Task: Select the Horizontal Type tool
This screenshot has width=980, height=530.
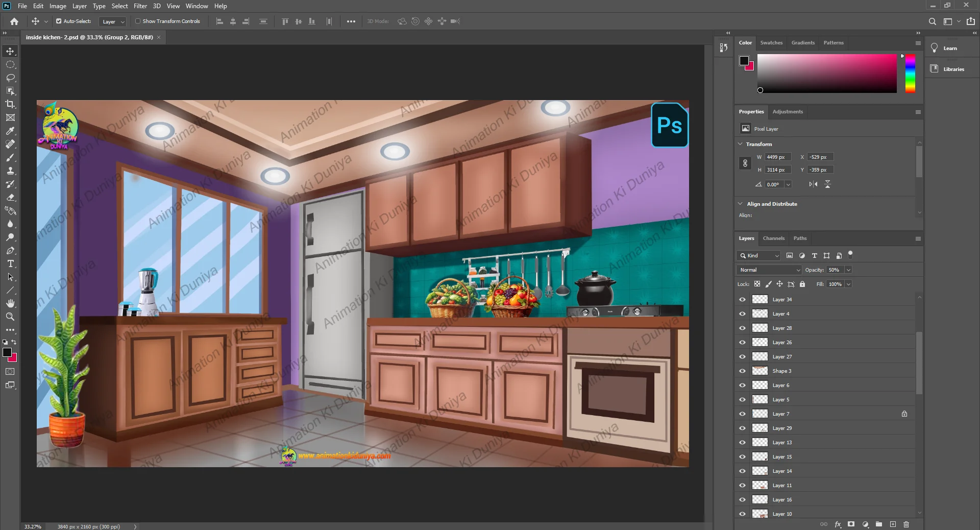Action: pyautogui.click(x=10, y=264)
